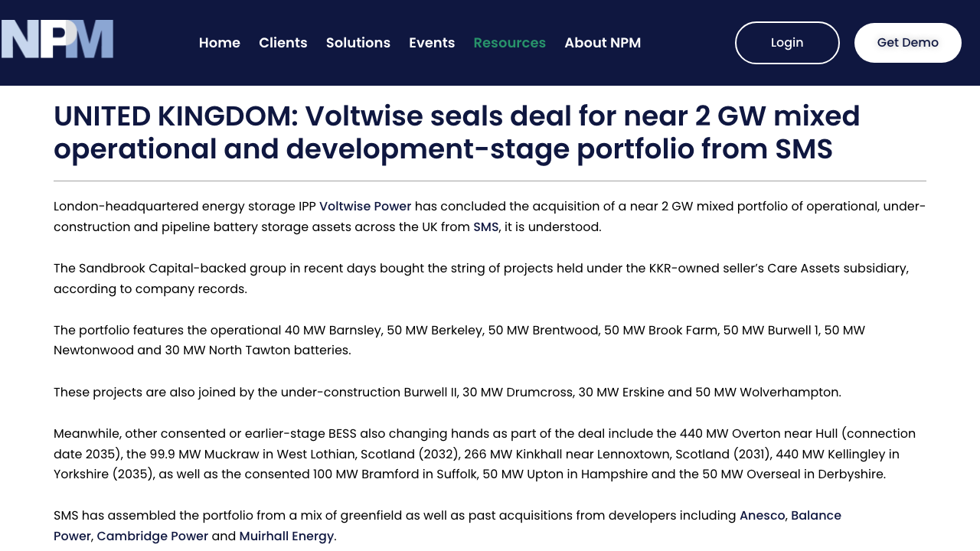Open the About NPM page
This screenshot has height=551, width=980.
(x=603, y=43)
